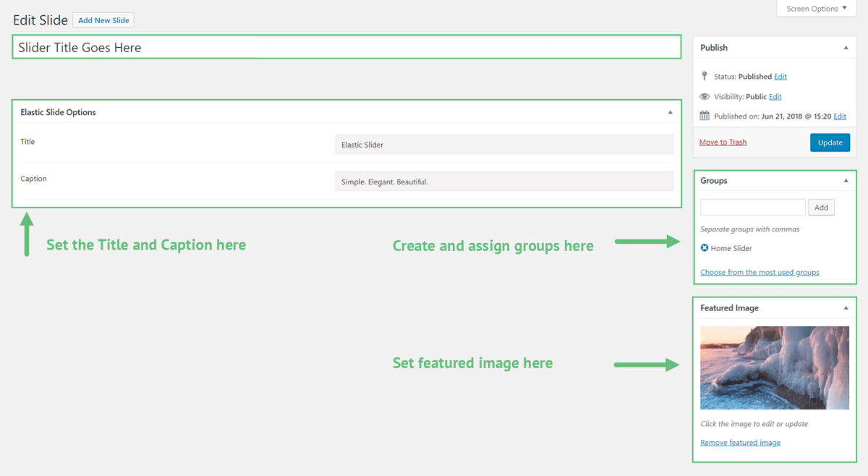
Task: Collapse the Featured Image panel
Action: (845, 307)
